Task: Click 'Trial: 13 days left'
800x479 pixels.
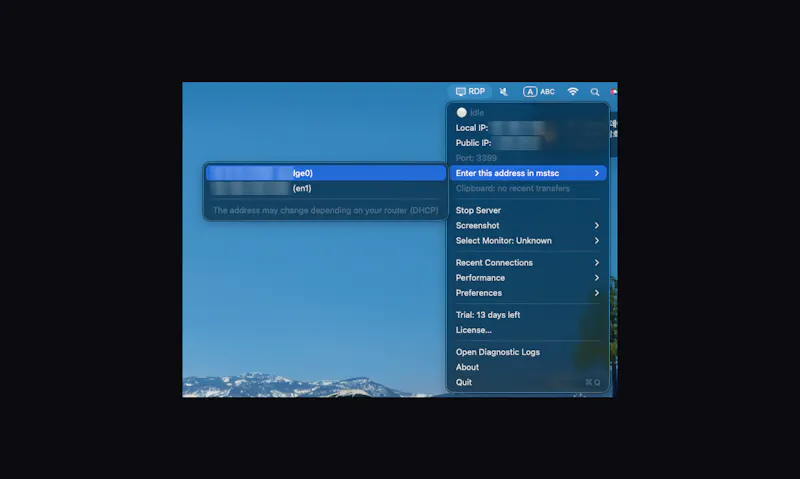Action: [488, 315]
